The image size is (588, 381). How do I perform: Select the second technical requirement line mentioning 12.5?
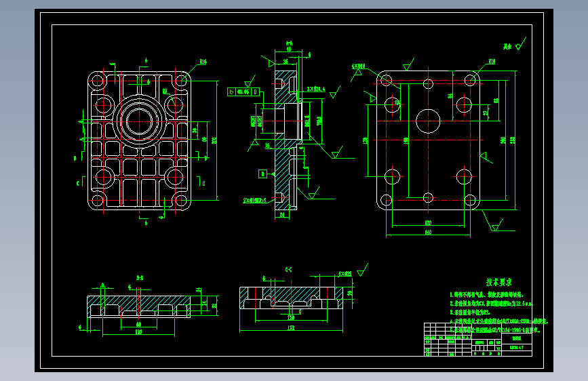[491, 303]
